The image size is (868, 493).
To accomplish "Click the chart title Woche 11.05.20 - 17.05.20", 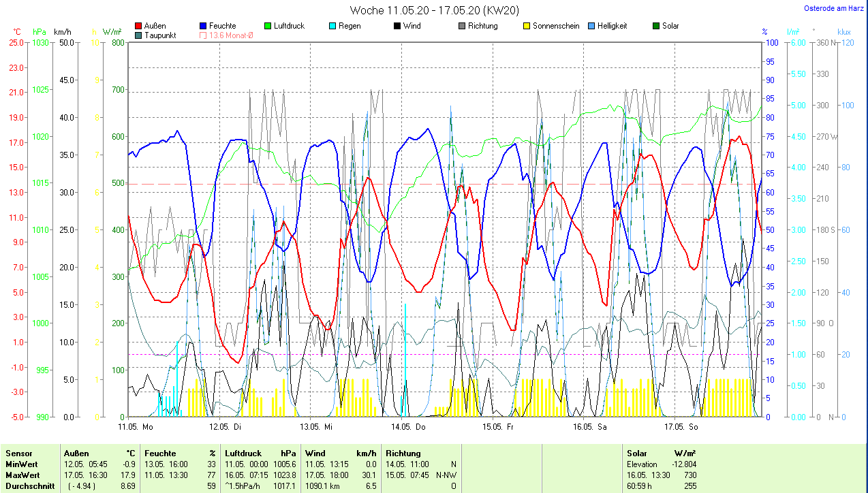I will click(434, 10).
